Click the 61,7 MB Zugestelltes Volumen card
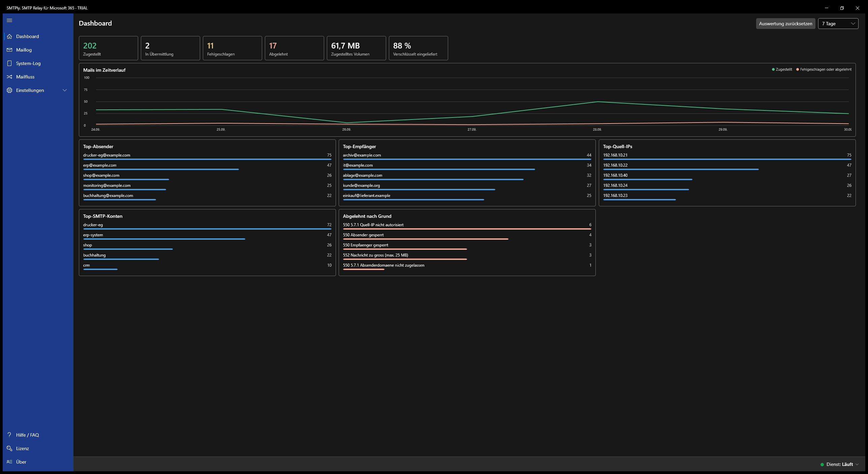 coord(356,48)
